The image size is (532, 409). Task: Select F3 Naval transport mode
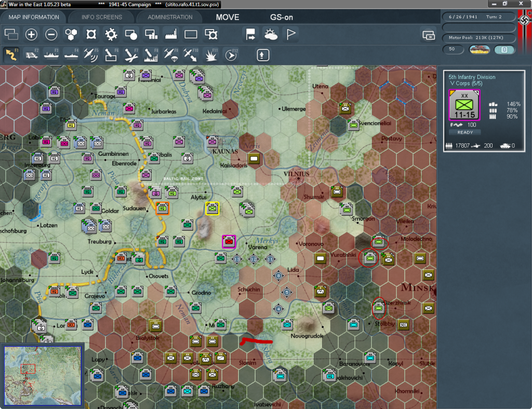51,55
